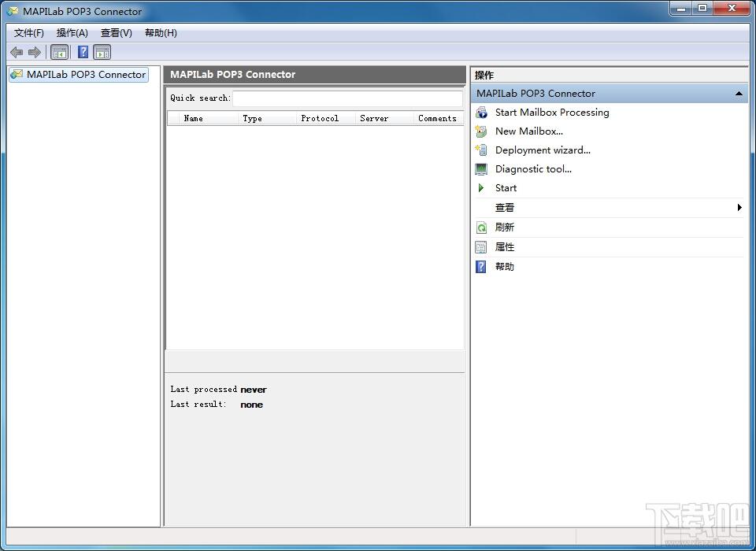The width and height of the screenshot is (756, 551).
Task: Click the envelope icon in the tree pane
Action: pos(17,74)
